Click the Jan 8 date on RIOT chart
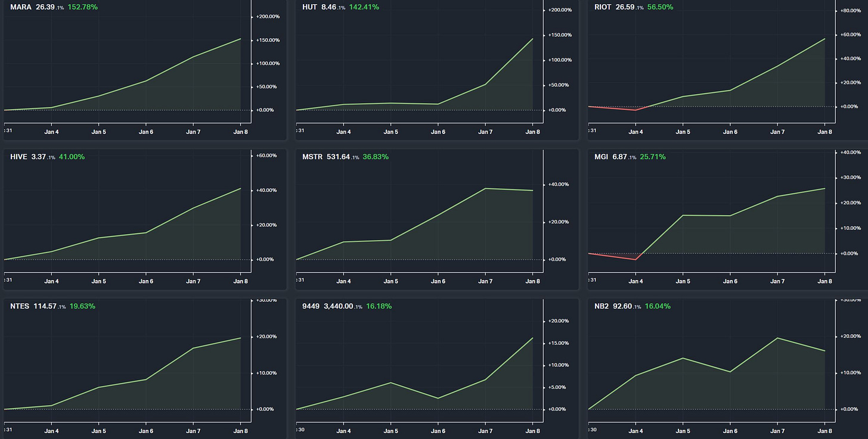Image resolution: width=868 pixels, height=439 pixels. coord(824,132)
